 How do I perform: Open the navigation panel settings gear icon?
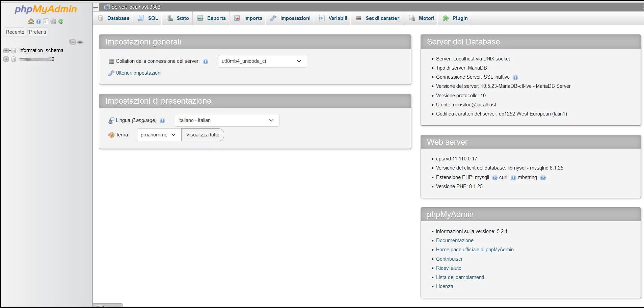tap(54, 21)
